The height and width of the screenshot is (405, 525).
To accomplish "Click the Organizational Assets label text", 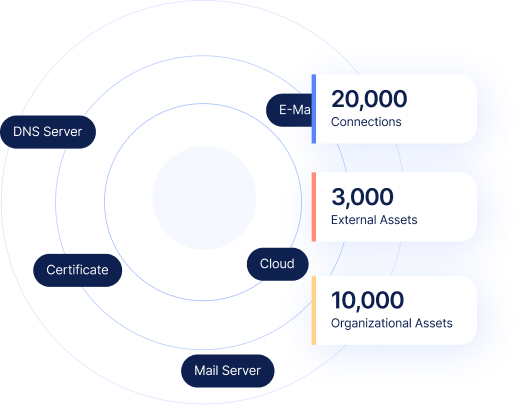I will (x=391, y=323).
